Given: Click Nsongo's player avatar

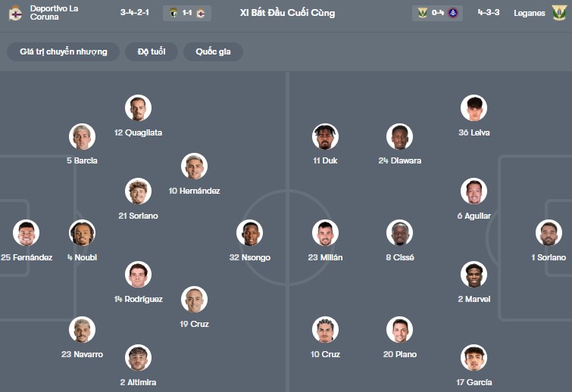Looking at the screenshot, I should point(249,233).
